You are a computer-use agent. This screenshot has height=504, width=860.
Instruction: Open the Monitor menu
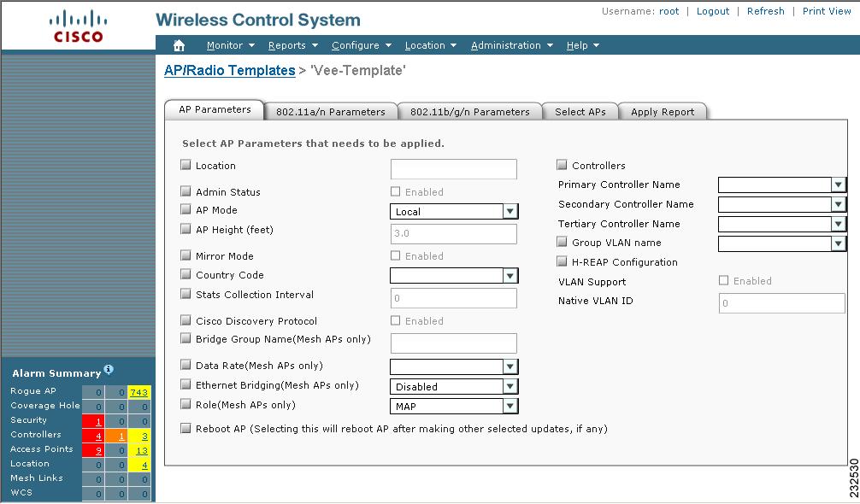[x=230, y=45]
